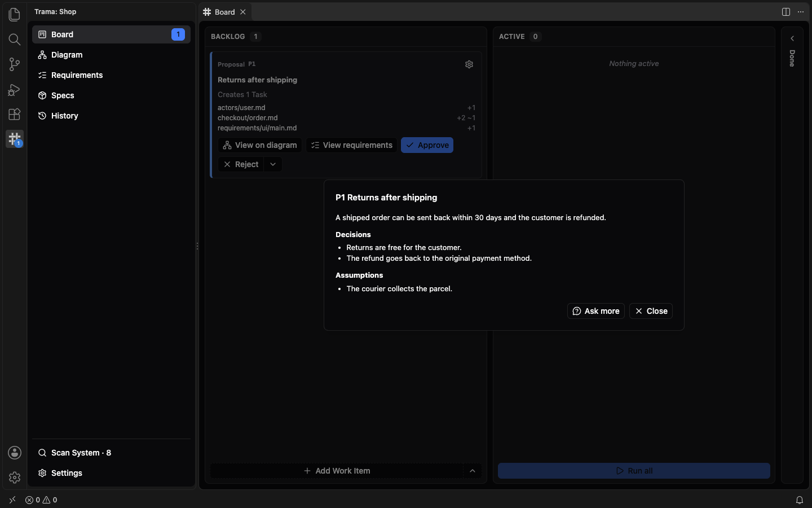This screenshot has height=508, width=812.
Task: Approve the Returns after shipping proposal
Action: [x=427, y=145]
